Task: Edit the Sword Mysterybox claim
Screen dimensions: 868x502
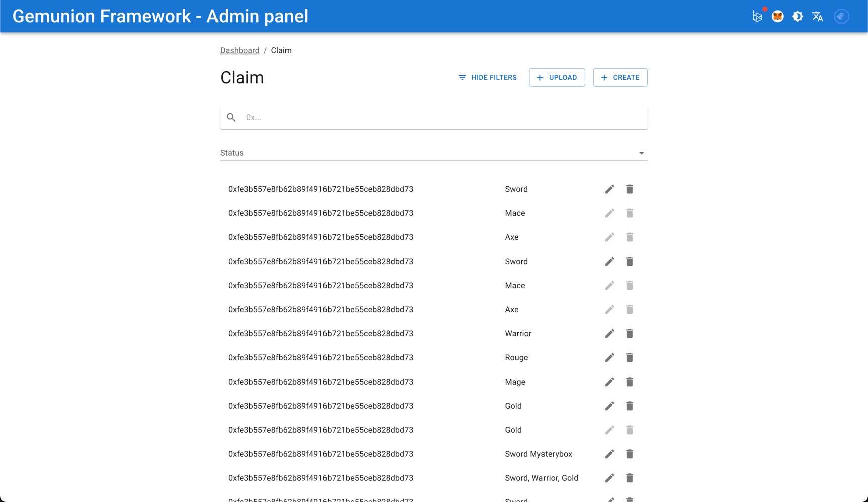Action: click(609, 454)
